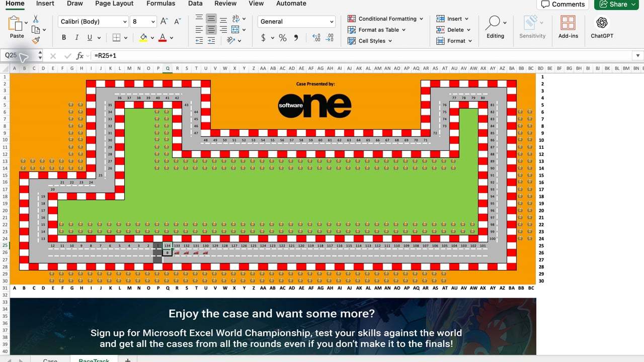Image resolution: width=644 pixels, height=362 pixels.
Task: Toggle Italic formatting
Action: pyautogui.click(x=77, y=38)
